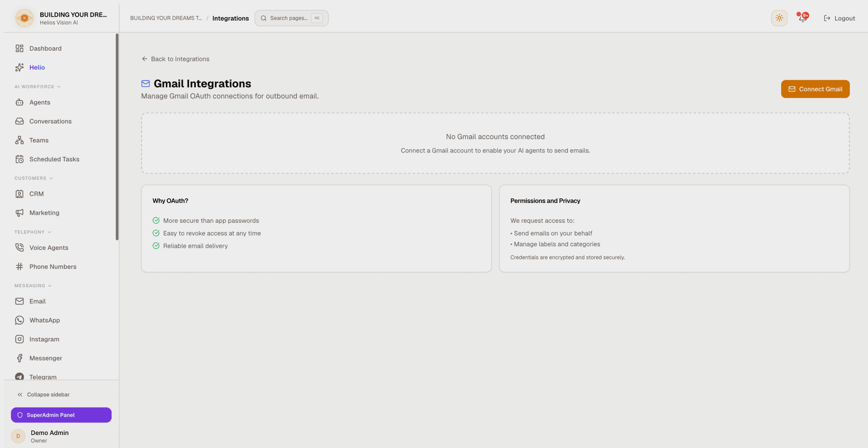
Task: Click the Integrations breadcrumb
Action: pyautogui.click(x=231, y=18)
